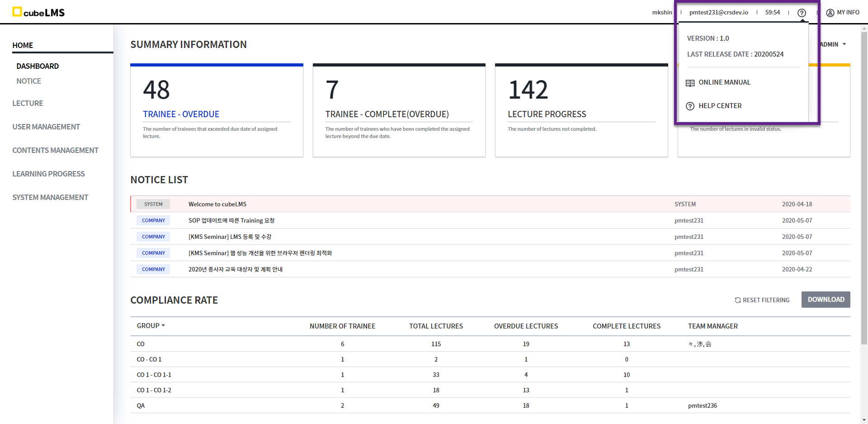
Task: Click the session timer in header
Action: 772,13
